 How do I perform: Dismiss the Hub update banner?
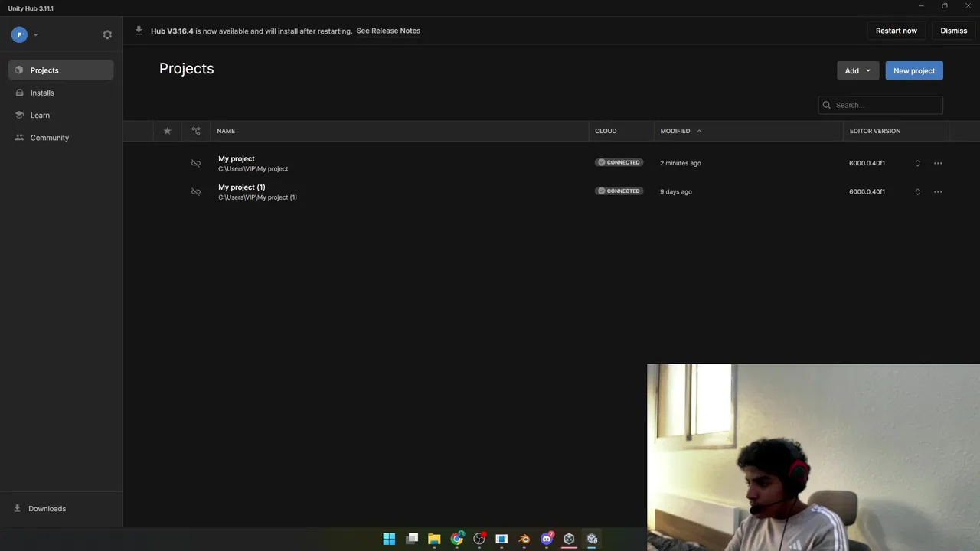coord(954,31)
